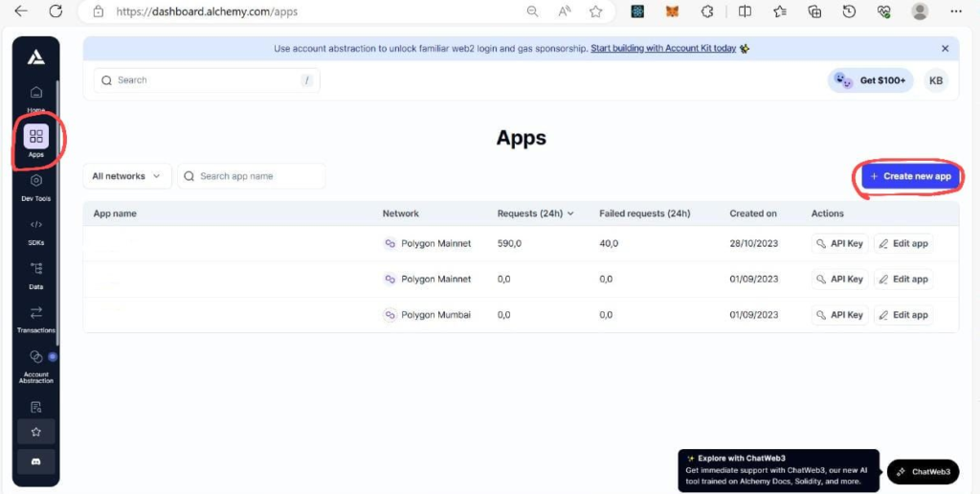This screenshot has width=980, height=494.
Task: Edit app created on 28/10/2023
Action: coord(903,244)
